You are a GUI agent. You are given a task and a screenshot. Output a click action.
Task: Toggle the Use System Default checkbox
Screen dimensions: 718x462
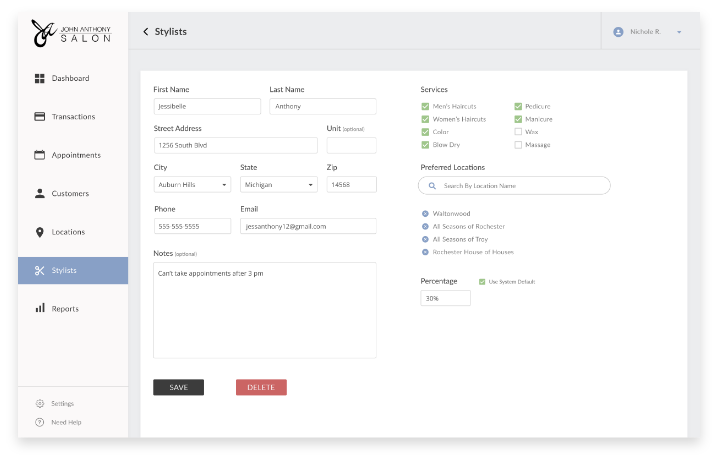[482, 282]
